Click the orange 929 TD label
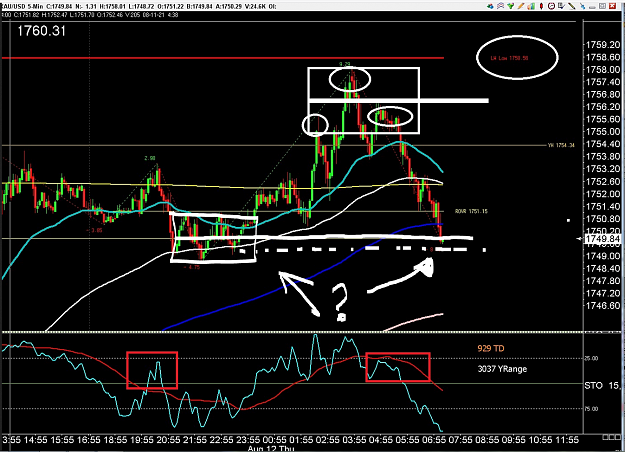625x452 pixels. pyautogui.click(x=491, y=348)
